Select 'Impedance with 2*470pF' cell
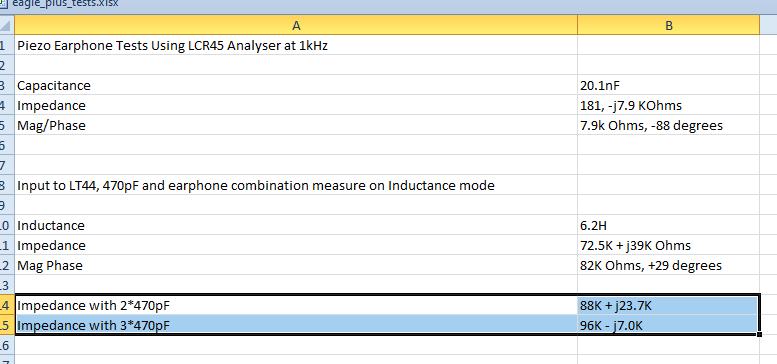This screenshot has width=777, height=364. 296,305
